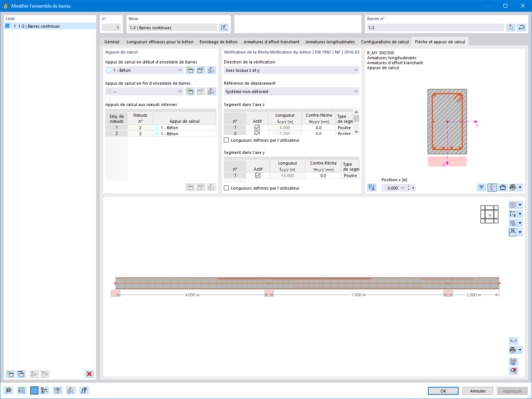
Task: Click the OK button
Action: click(x=443, y=391)
